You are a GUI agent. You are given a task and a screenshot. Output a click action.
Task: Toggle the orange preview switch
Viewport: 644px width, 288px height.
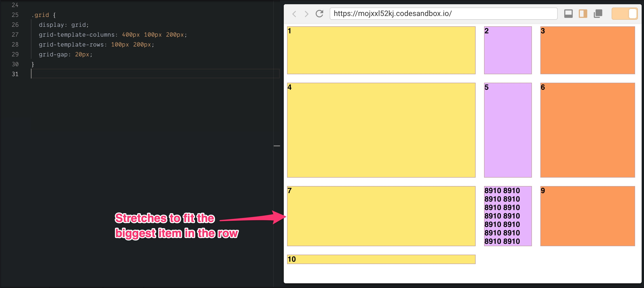(x=624, y=14)
